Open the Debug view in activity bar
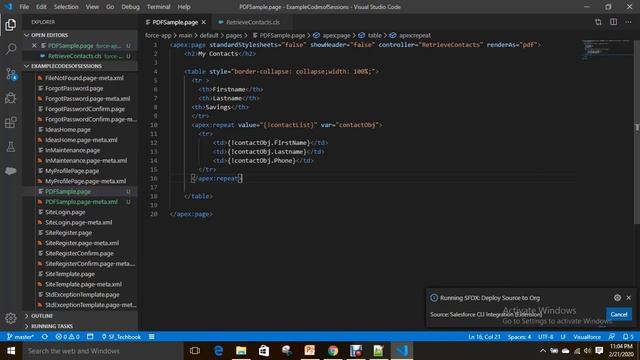 pyautogui.click(x=11, y=98)
